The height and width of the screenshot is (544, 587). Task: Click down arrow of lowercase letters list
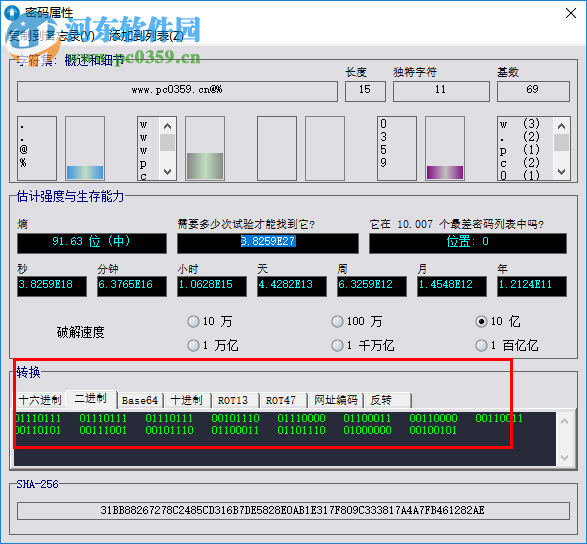[x=167, y=172]
